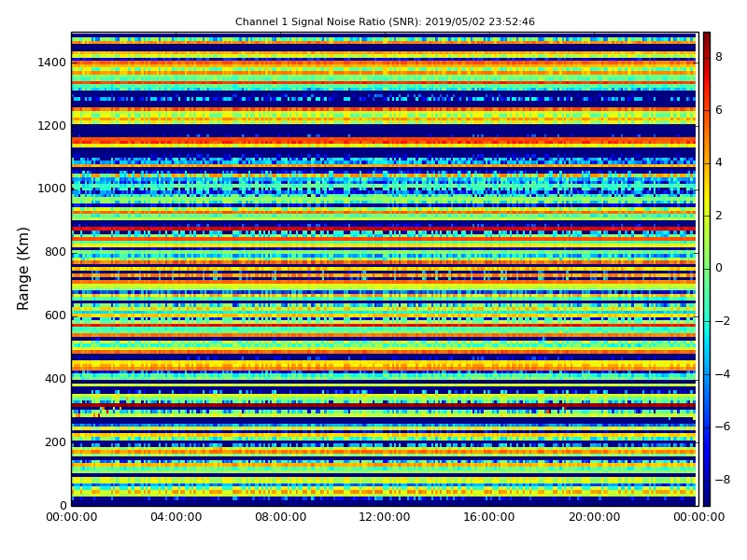Click the colorbar value 8 label

[719, 57]
